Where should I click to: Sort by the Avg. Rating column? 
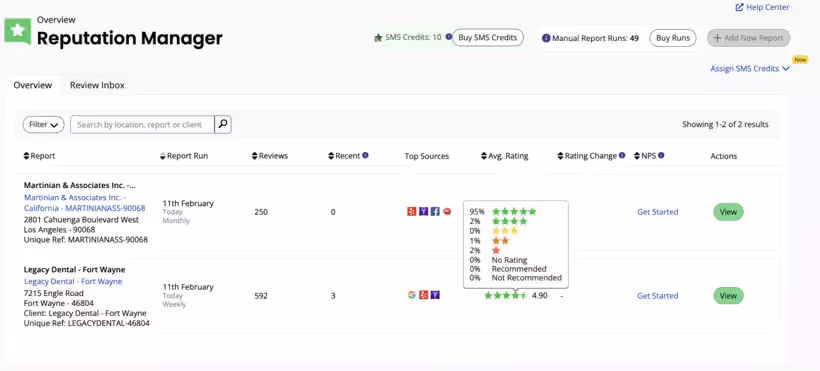505,156
